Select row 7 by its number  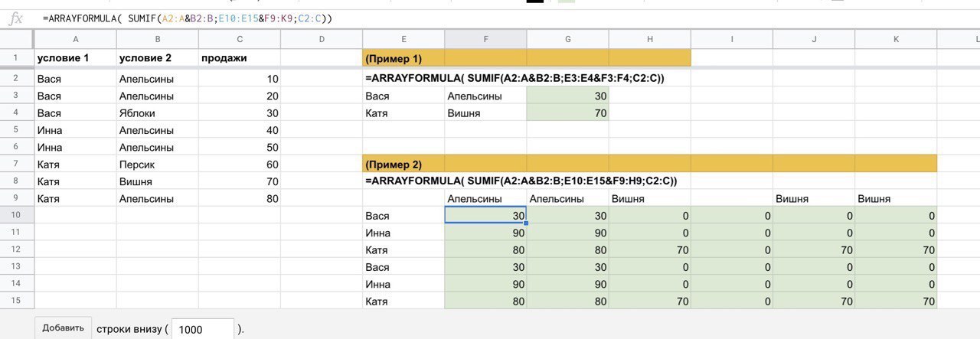16,164
